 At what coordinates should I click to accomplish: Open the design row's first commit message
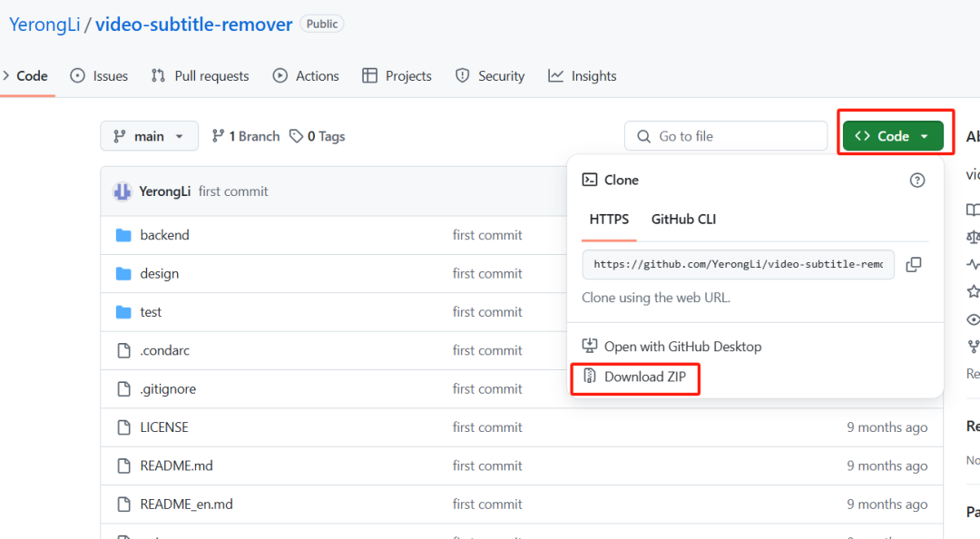point(487,274)
